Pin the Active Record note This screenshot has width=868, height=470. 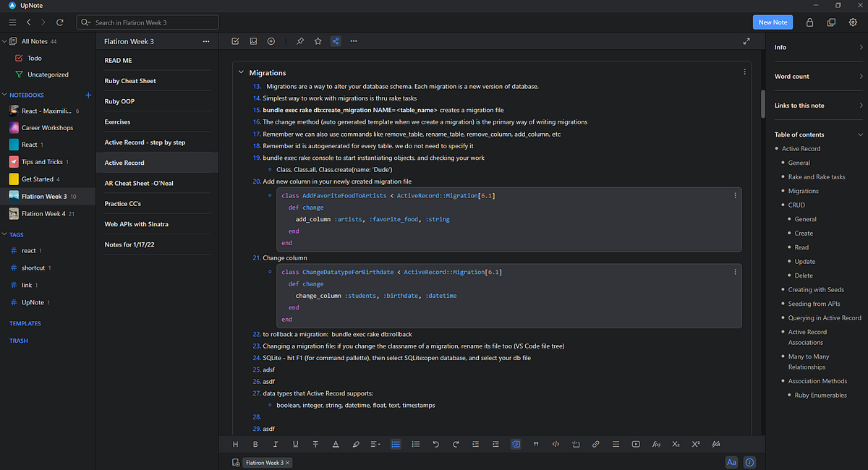300,41
